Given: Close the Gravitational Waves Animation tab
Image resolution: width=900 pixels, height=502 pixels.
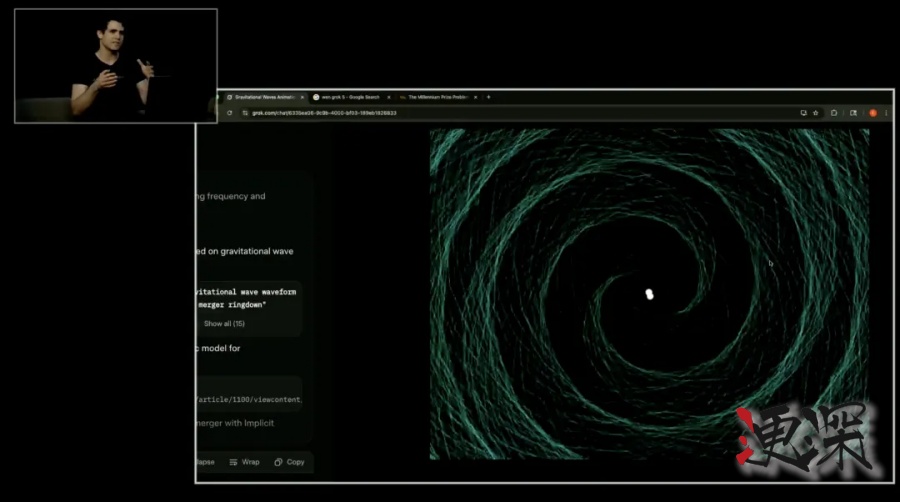Looking at the screenshot, I should click(301, 97).
